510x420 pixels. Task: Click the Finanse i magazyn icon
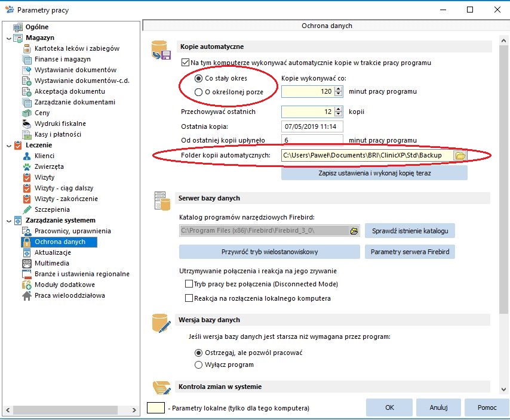(x=27, y=60)
